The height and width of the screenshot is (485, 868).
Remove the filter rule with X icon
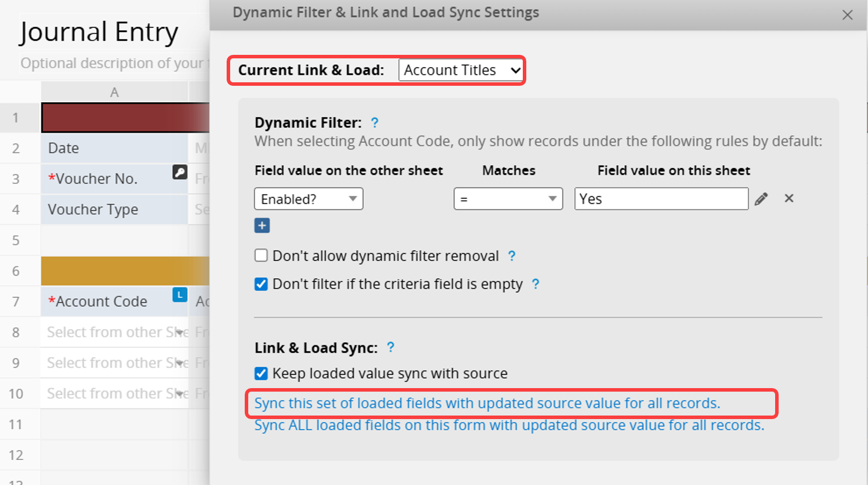point(789,198)
